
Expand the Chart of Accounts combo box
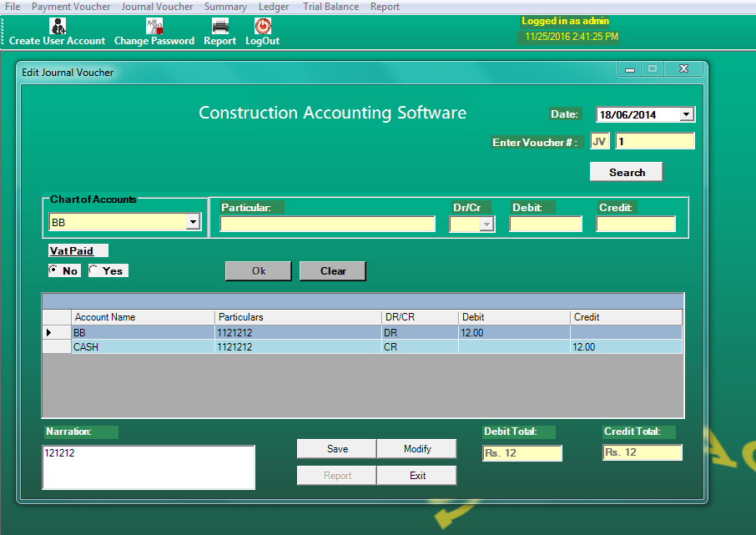[193, 222]
